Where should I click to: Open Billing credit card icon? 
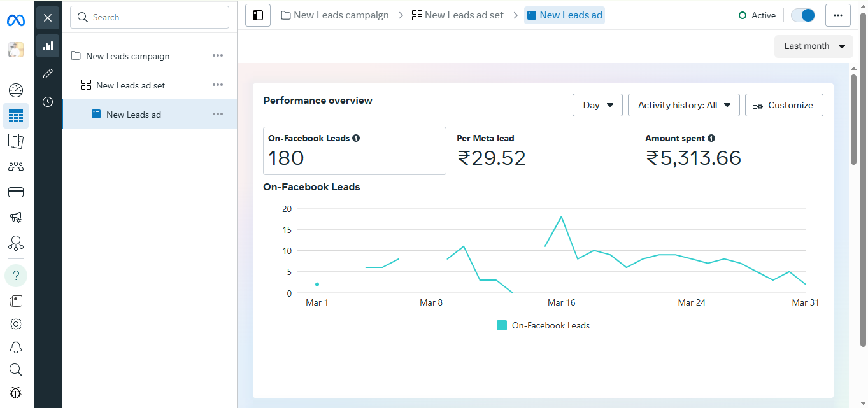16,192
